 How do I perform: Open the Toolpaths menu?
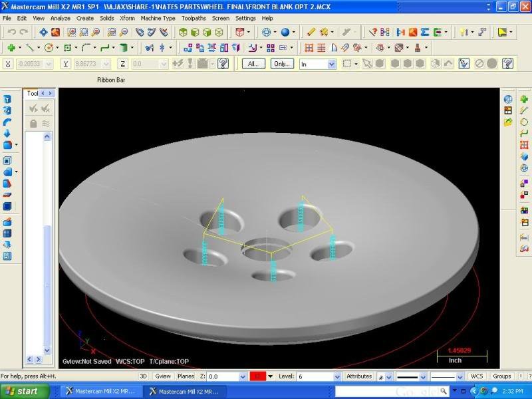[194, 19]
